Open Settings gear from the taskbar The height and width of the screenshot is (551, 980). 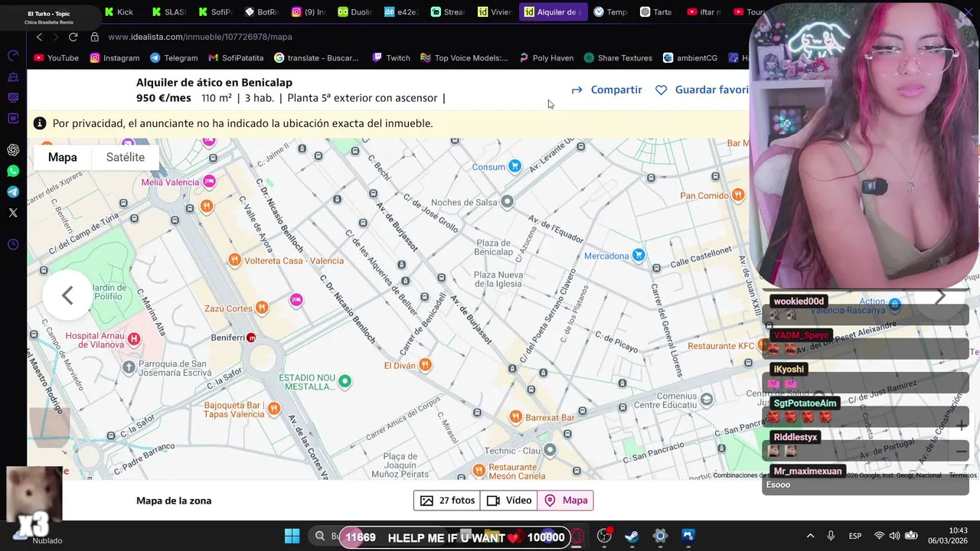tap(660, 536)
